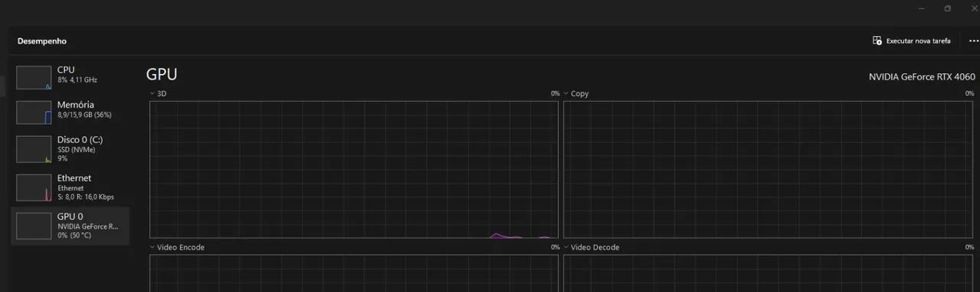This screenshot has height=292, width=980.
Task: Click the Disco 0 mini graph thumbnail
Action: coord(34,149)
